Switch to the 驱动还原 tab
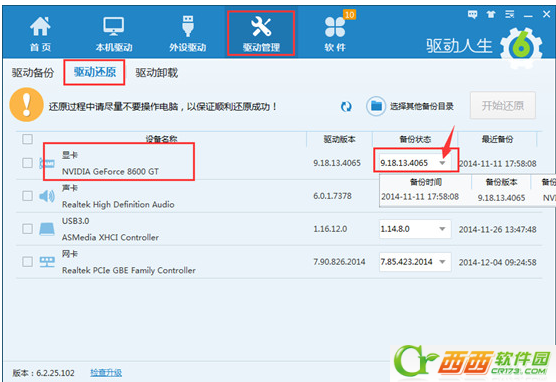This screenshot has width=556, height=382. 95,72
